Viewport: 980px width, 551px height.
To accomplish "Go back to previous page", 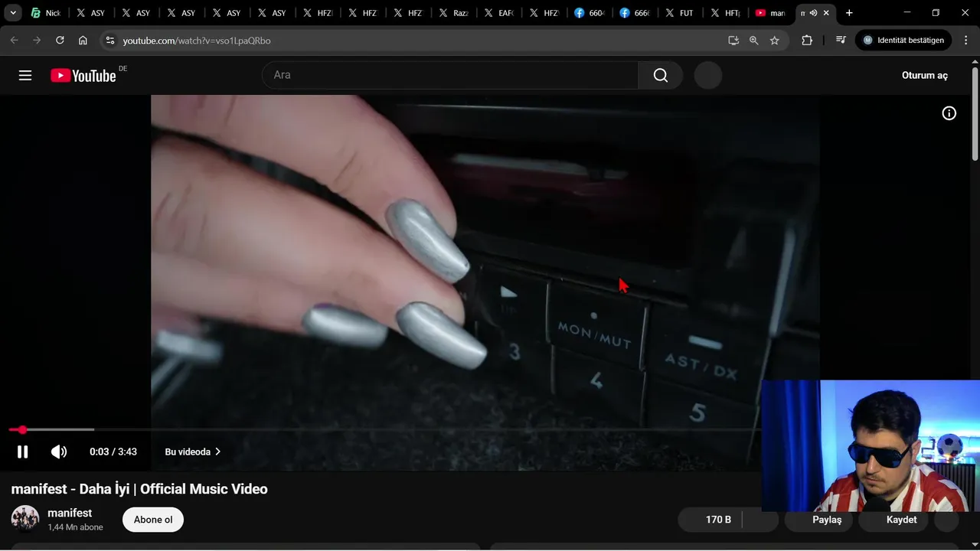I will [14, 41].
